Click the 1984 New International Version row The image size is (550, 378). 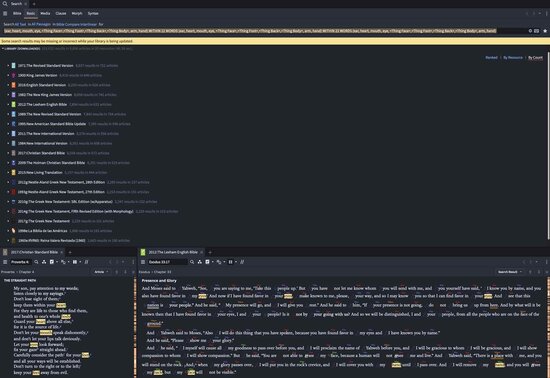pos(60,143)
